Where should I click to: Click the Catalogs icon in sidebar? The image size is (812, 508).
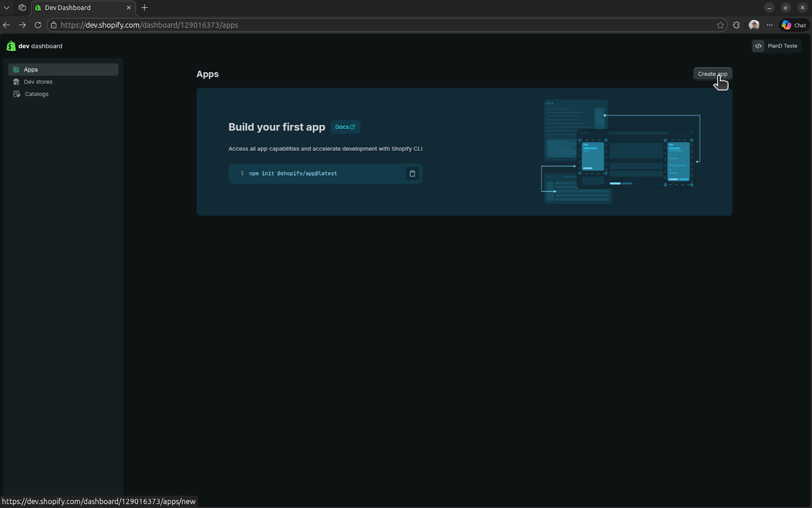tap(16, 94)
